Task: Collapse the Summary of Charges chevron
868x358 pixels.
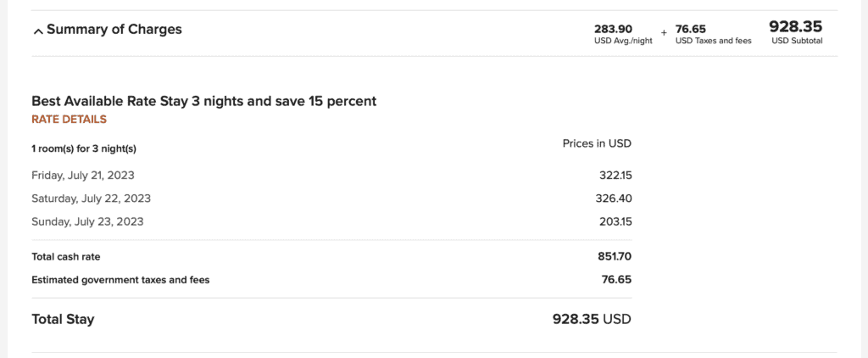Action: (x=37, y=31)
